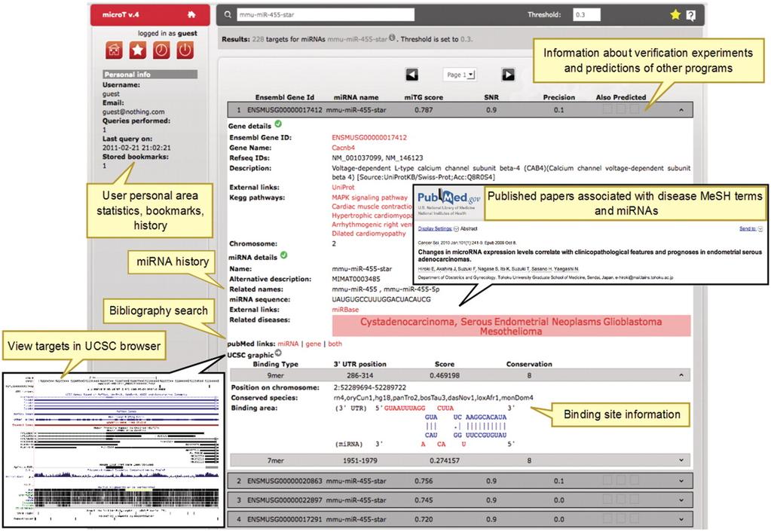
Task: Click the microT v.4 title
Action: (x=121, y=15)
